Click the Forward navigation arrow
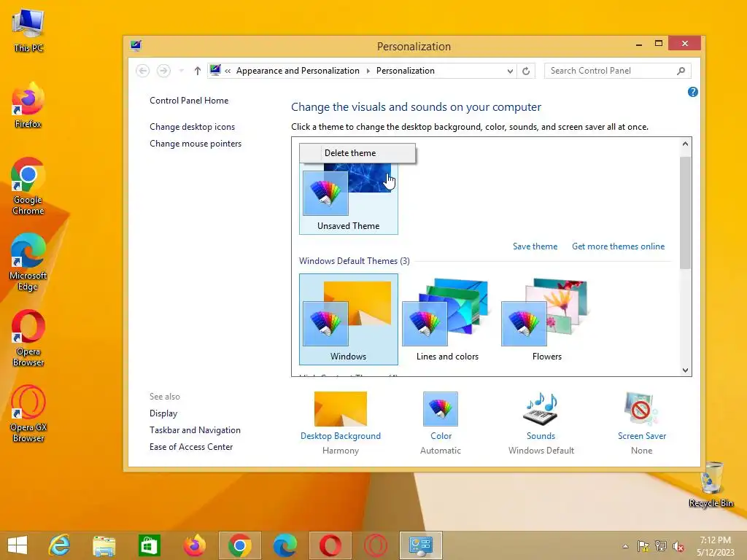This screenshot has height=560, width=747. pos(163,71)
